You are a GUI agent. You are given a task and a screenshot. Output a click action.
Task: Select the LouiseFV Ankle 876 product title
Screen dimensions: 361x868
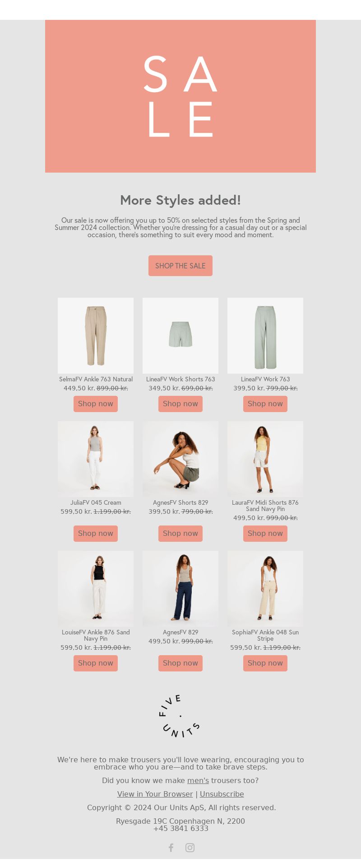96,635
